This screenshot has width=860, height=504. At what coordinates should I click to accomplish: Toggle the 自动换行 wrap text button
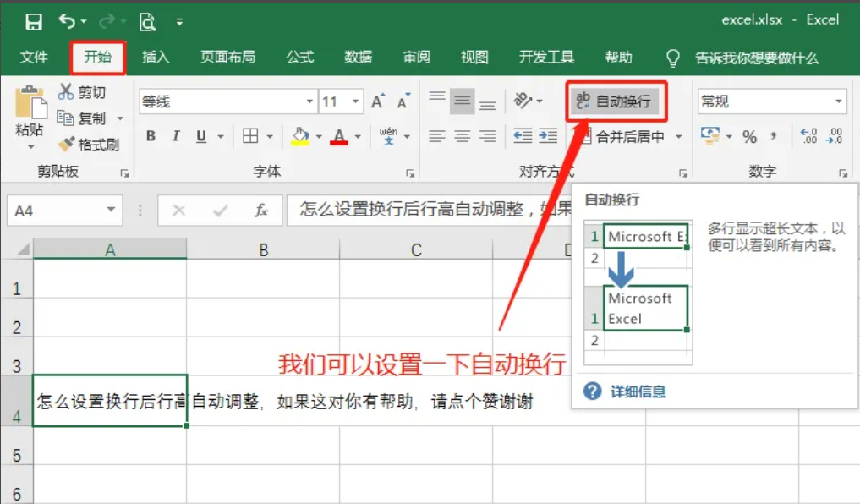615,101
